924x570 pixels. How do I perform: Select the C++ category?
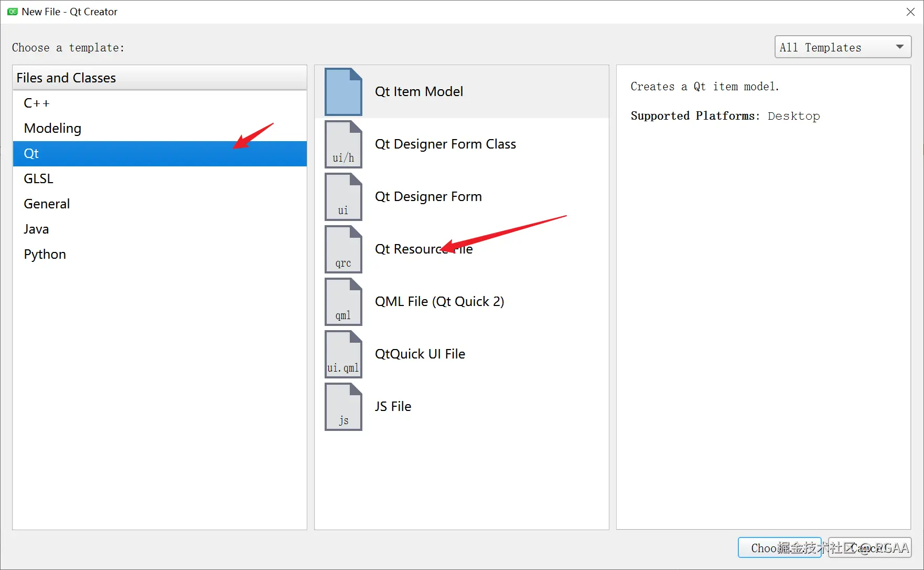point(160,103)
